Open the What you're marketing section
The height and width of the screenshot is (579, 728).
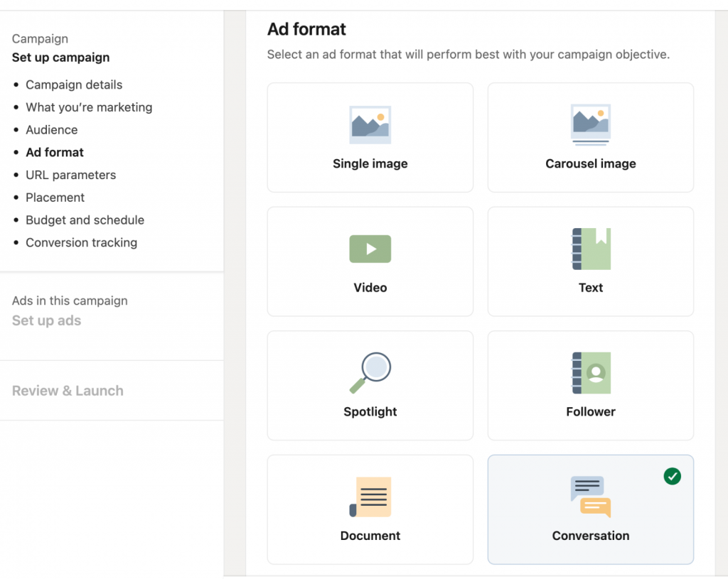[x=89, y=107]
